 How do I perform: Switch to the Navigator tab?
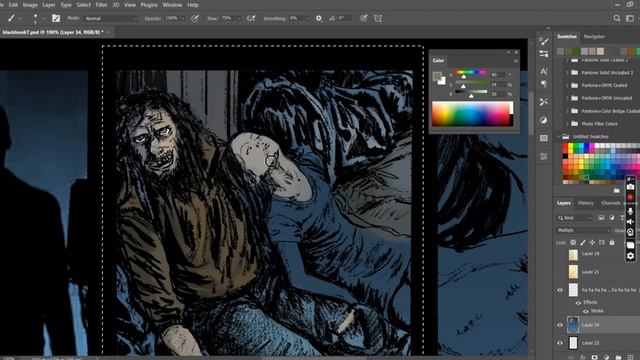tap(594, 36)
